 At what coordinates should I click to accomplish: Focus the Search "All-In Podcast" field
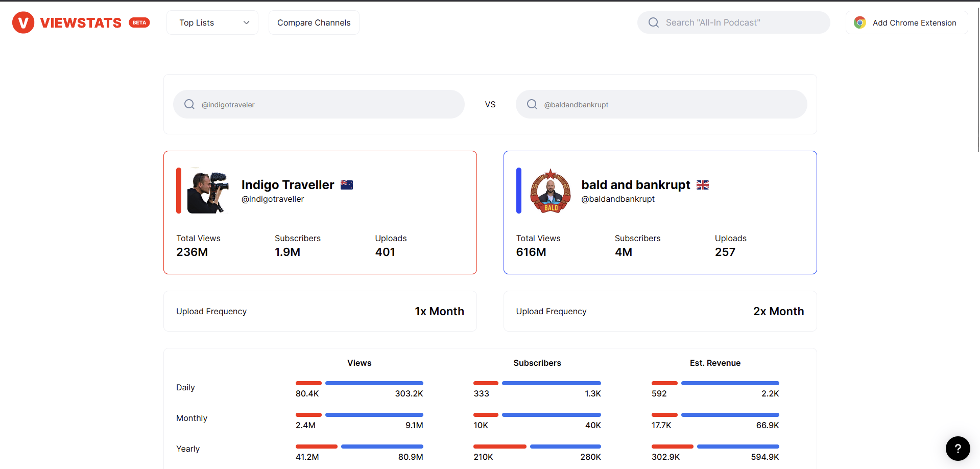733,22
